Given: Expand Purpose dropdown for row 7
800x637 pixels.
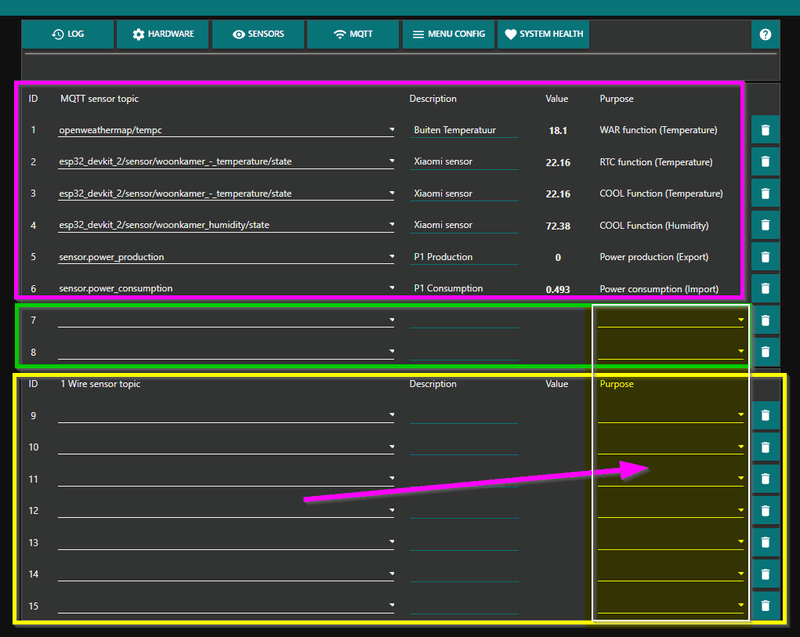Looking at the screenshot, I should click(x=671, y=320).
